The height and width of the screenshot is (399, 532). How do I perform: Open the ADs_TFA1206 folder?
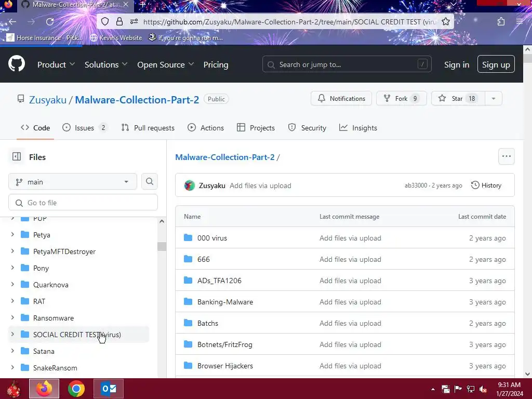(220, 281)
